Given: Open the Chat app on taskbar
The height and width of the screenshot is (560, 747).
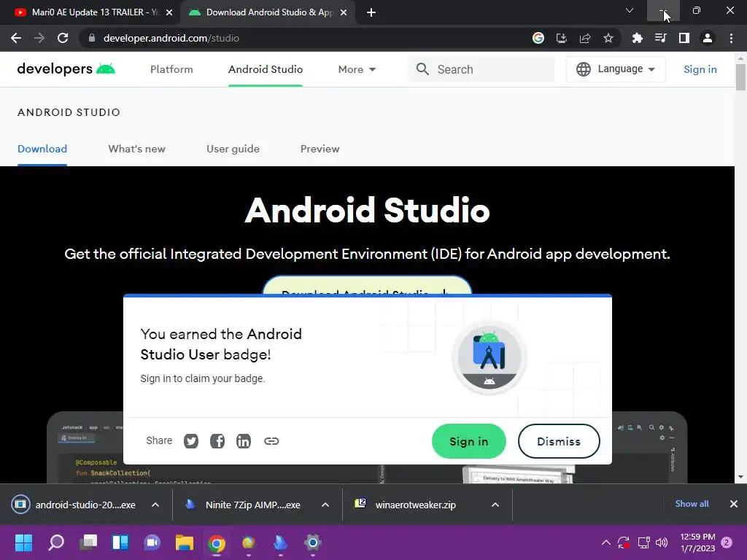Looking at the screenshot, I should coord(152,542).
